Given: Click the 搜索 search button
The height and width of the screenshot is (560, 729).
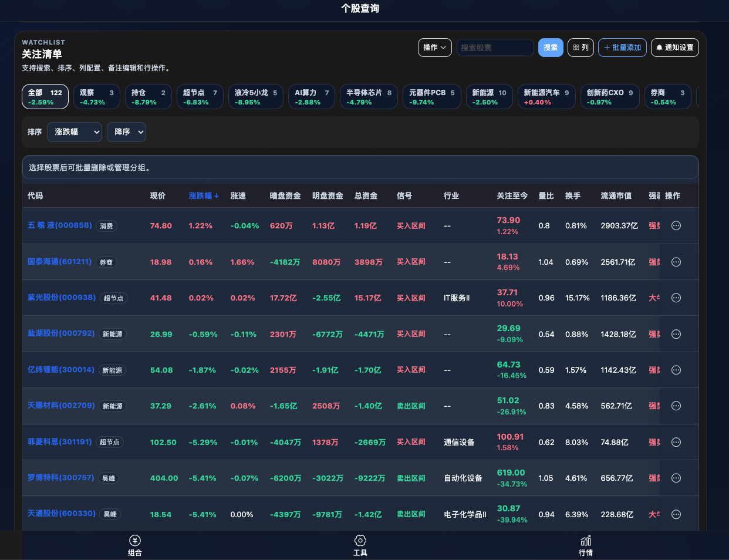Looking at the screenshot, I should (x=551, y=48).
